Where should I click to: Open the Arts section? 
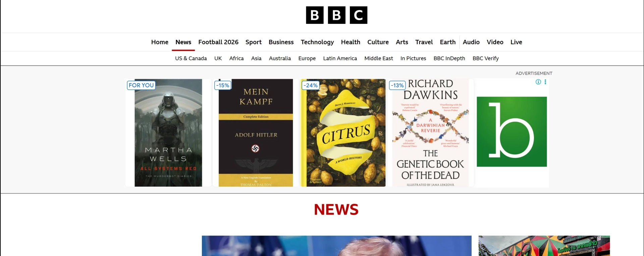[402, 42]
